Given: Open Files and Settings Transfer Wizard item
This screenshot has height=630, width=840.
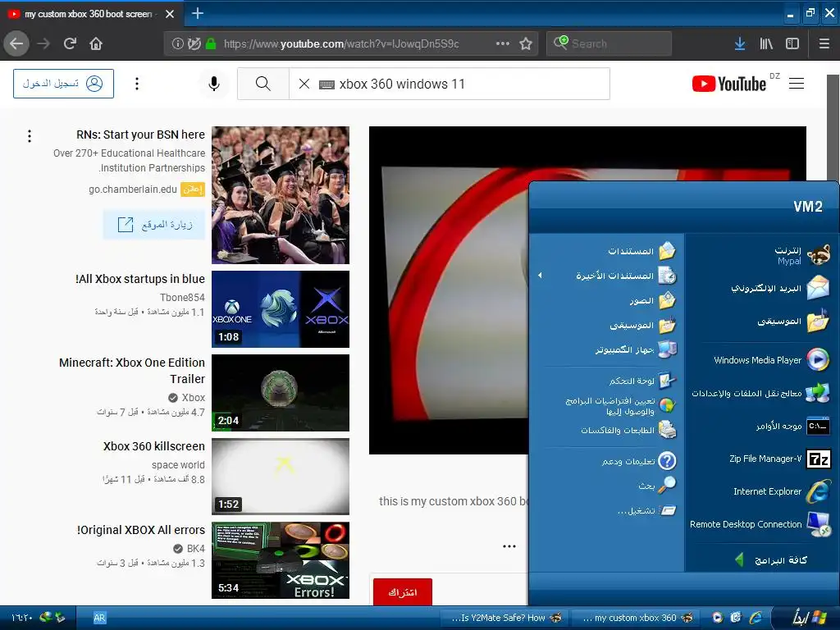Looking at the screenshot, I should (x=760, y=393).
